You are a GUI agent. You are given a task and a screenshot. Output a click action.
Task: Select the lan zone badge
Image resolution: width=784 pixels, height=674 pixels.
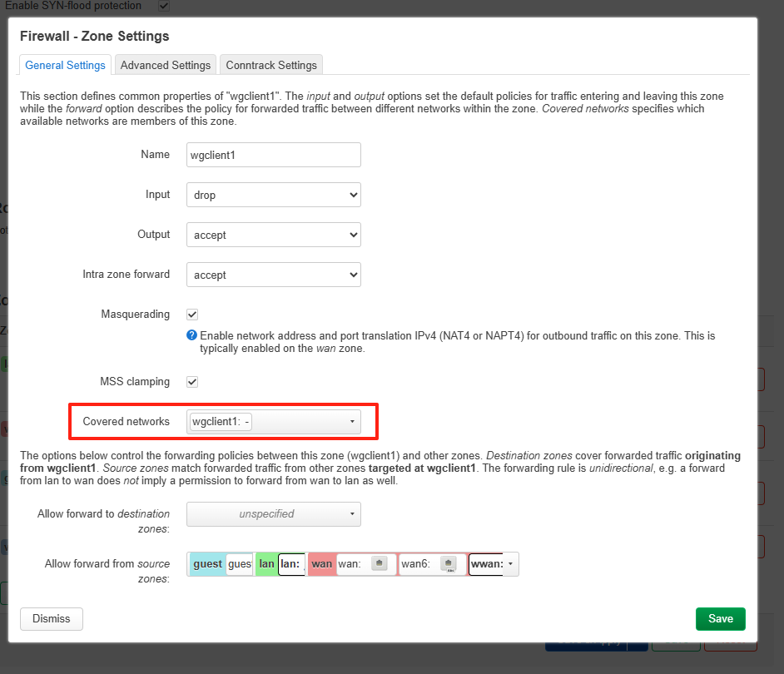(x=266, y=564)
